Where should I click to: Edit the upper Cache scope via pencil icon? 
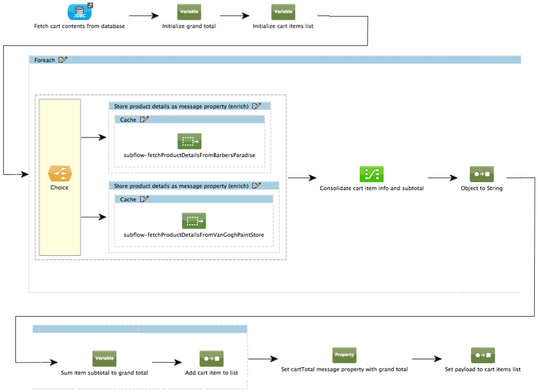pos(144,119)
